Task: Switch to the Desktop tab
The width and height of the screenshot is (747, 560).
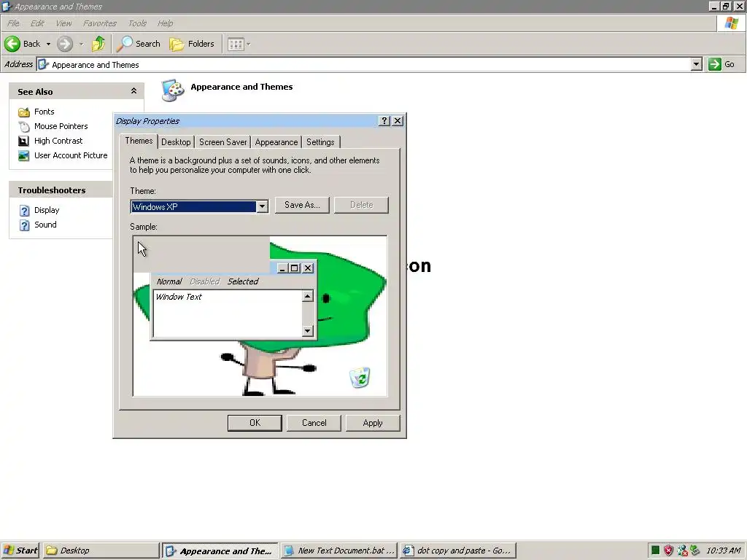Action: click(x=176, y=142)
